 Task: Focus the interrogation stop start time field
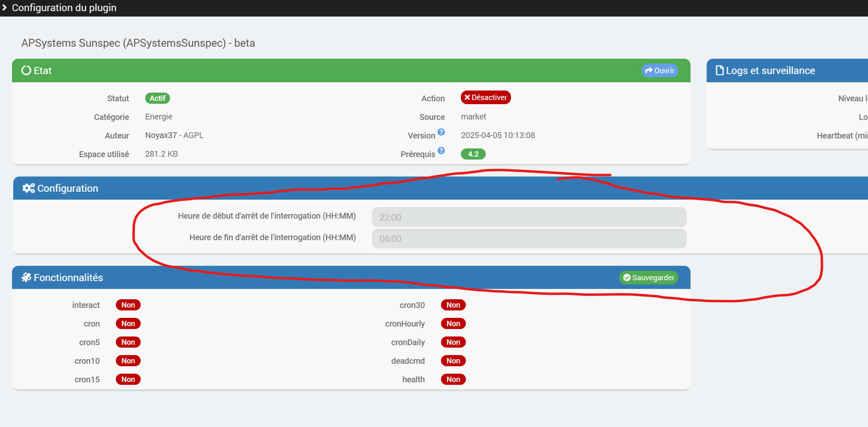tap(529, 217)
